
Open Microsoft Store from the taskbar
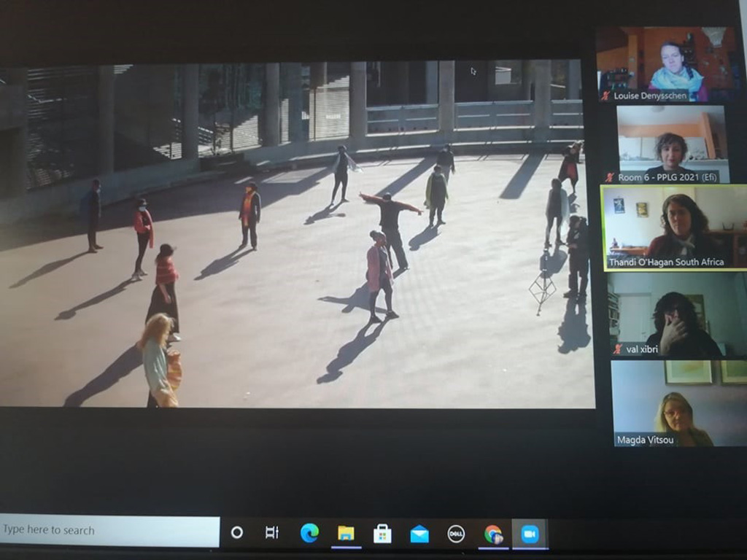pyautogui.click(x=382, y=534)
